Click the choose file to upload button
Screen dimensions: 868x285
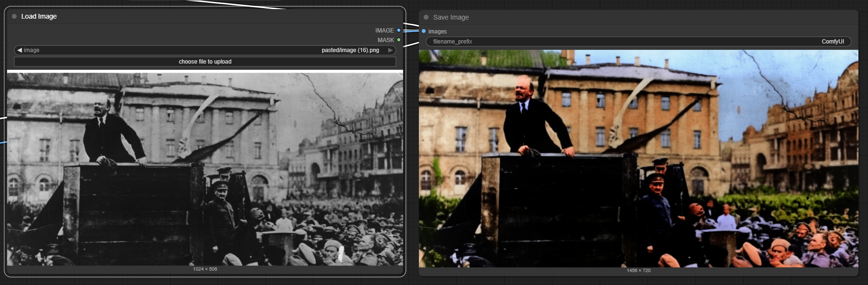(205, 62)
